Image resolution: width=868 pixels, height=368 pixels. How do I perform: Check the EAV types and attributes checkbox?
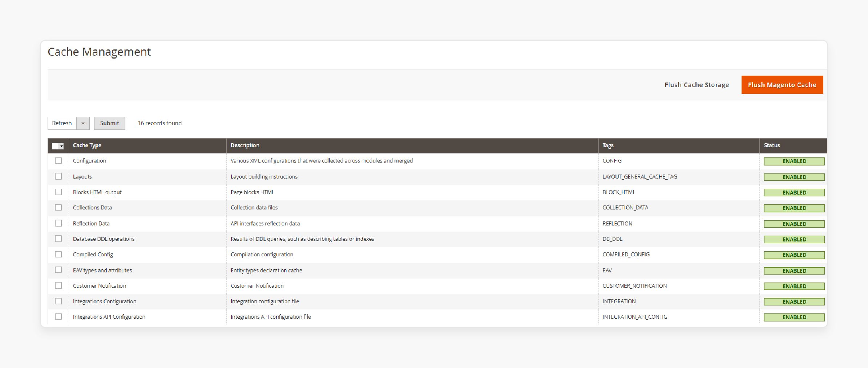(x=58, y=270)
